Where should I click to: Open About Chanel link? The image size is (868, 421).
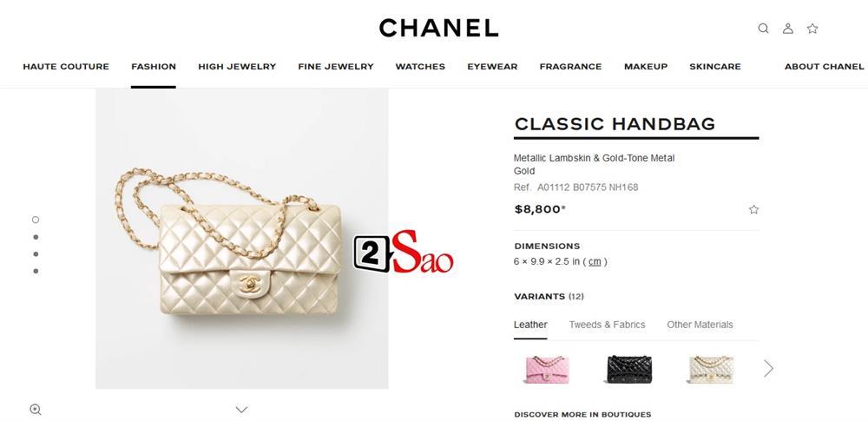pyautogui.click(x=824, y=67)
